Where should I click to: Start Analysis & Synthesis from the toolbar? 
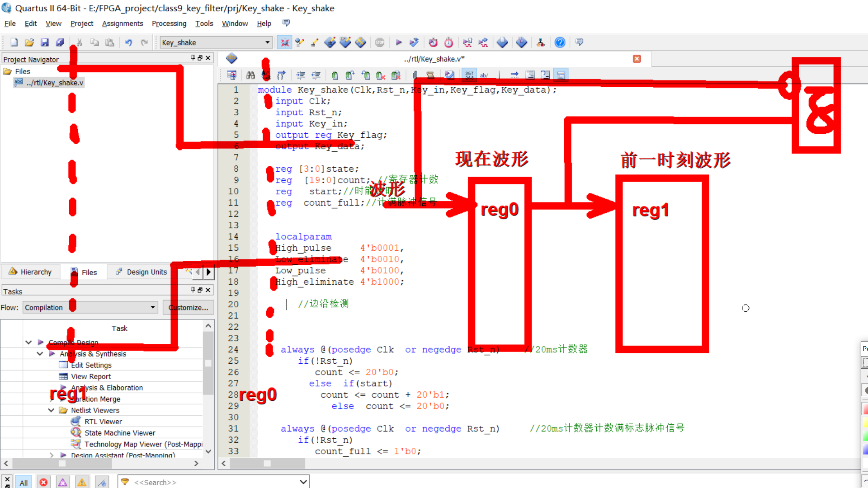pos(414,42)
